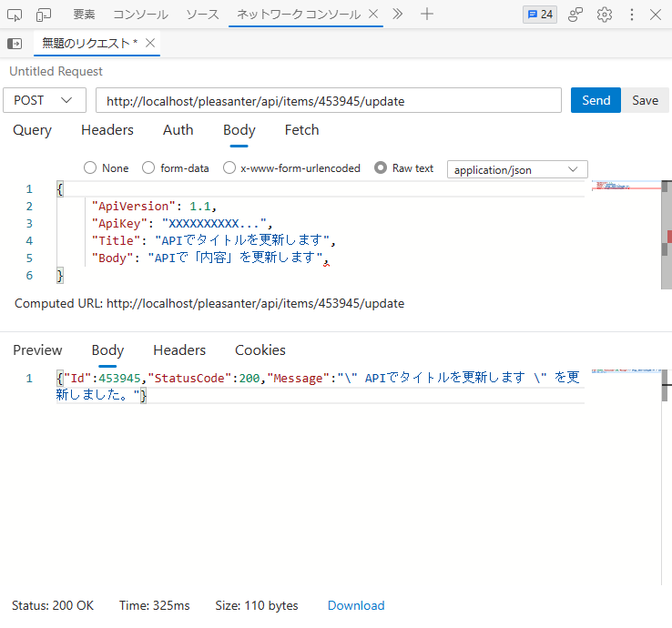
Task: Click the "Body" line in request body
Action: [x=210, y=258]
